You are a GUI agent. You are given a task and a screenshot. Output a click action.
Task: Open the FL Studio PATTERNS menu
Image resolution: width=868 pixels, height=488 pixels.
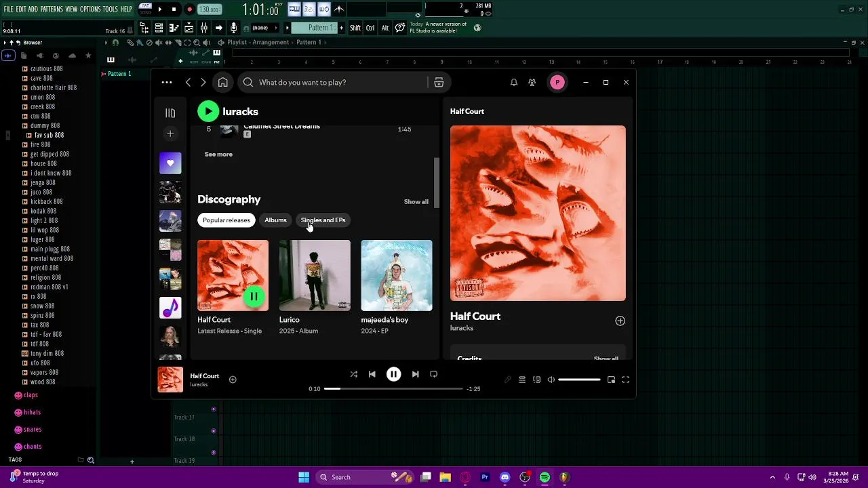click(52, 9)
